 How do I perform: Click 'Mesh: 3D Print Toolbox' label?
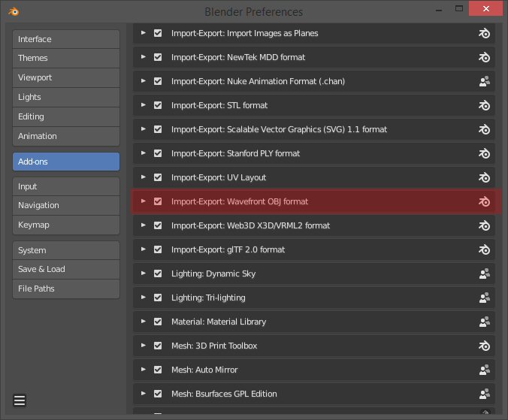[214, 346]
